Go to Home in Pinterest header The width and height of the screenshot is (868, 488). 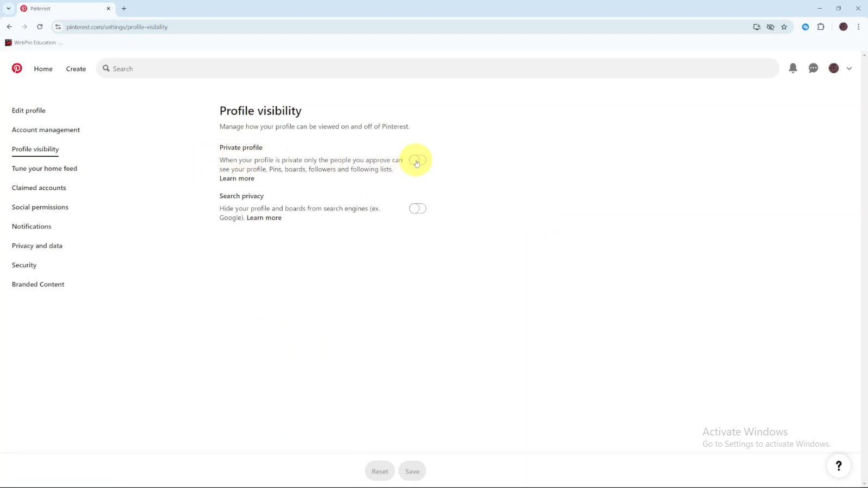43,69
